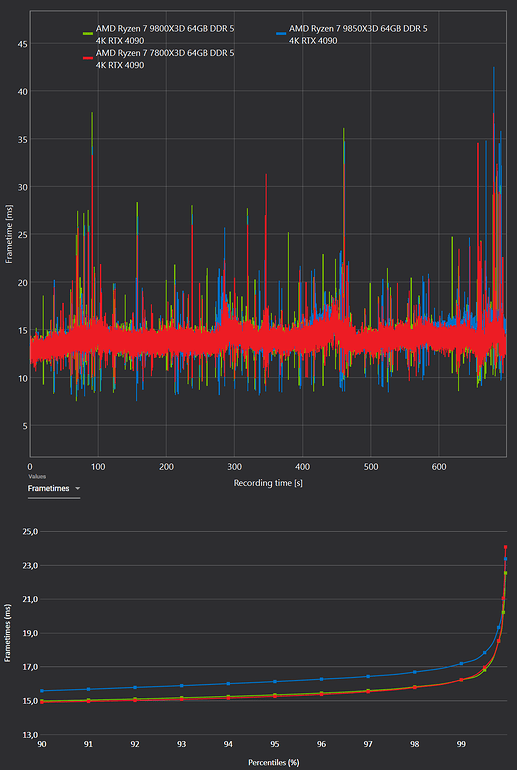Viewport: 517px width, 770px height.
Task: Click the '30' tick on the frametime axis
Action: tap(21, 187)
